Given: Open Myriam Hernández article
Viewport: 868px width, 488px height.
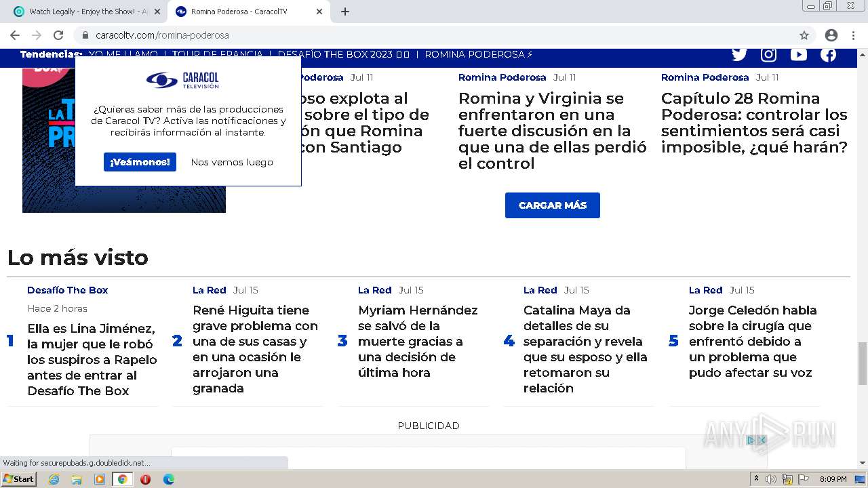Looking at the screenshot, I should [418, 342].
